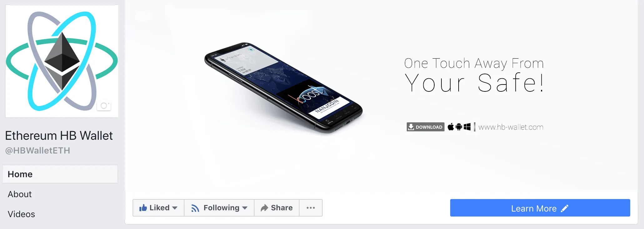The width and height of the screenshot is (644, 229).
Task: Open the Videos section in sidebar
Action: click(21, 214)
